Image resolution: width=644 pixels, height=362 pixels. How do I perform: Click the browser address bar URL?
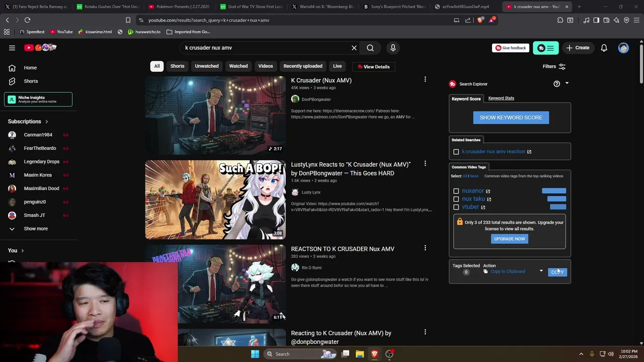point(209,20)
